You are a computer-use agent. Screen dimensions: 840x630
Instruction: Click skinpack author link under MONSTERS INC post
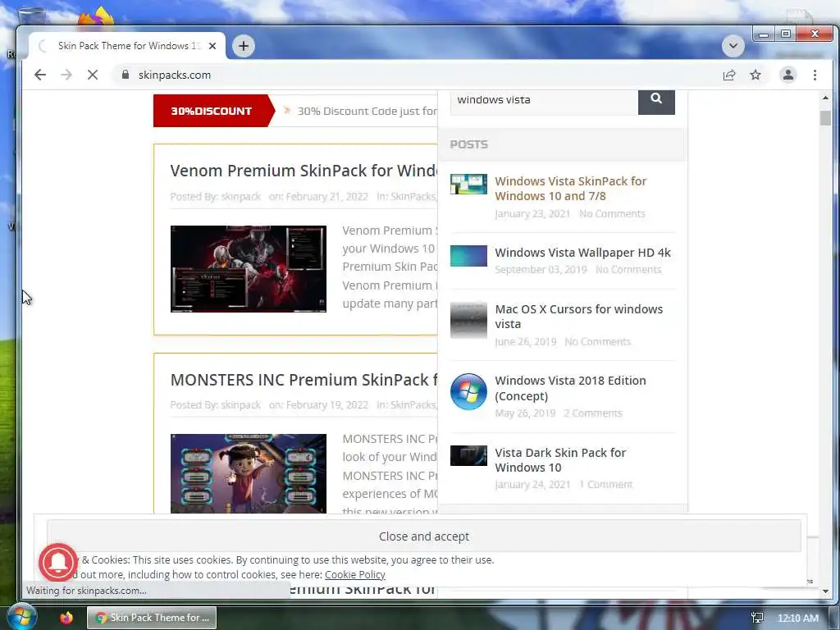coord(240,405)
